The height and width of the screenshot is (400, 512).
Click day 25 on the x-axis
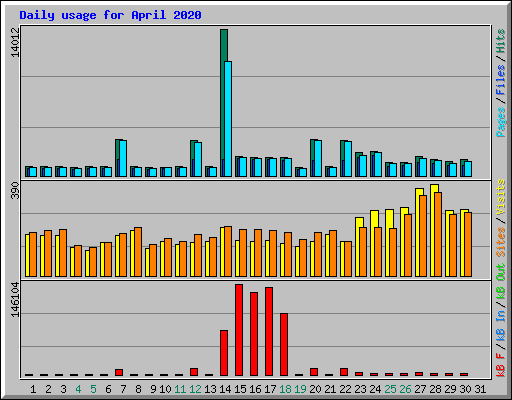pyautogui.click(x=390, y=389)
